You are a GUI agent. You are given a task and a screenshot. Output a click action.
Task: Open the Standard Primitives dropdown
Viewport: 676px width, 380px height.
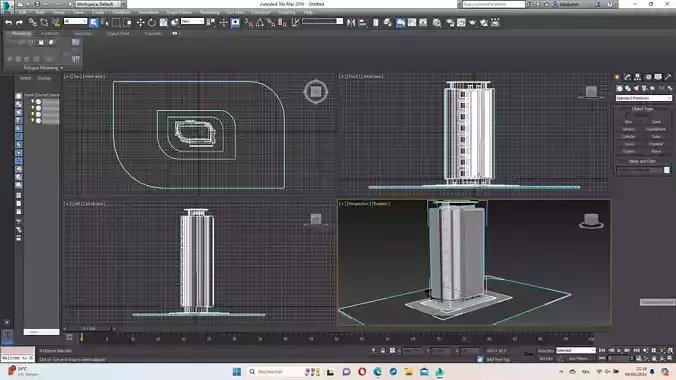[643, 98]
